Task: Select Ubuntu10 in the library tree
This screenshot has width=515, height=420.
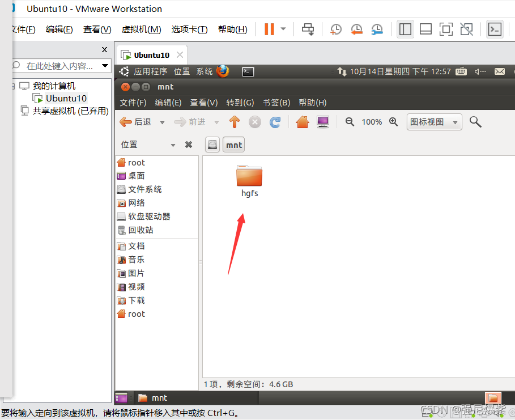Action: tap(66, 98)
